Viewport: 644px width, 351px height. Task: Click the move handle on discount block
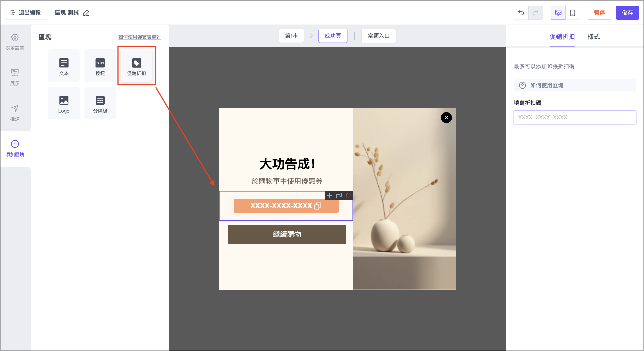329,195
